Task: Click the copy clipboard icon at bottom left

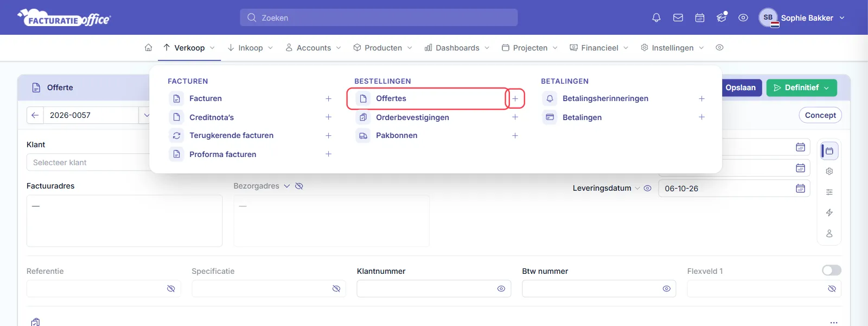Action: coord(35,322)
